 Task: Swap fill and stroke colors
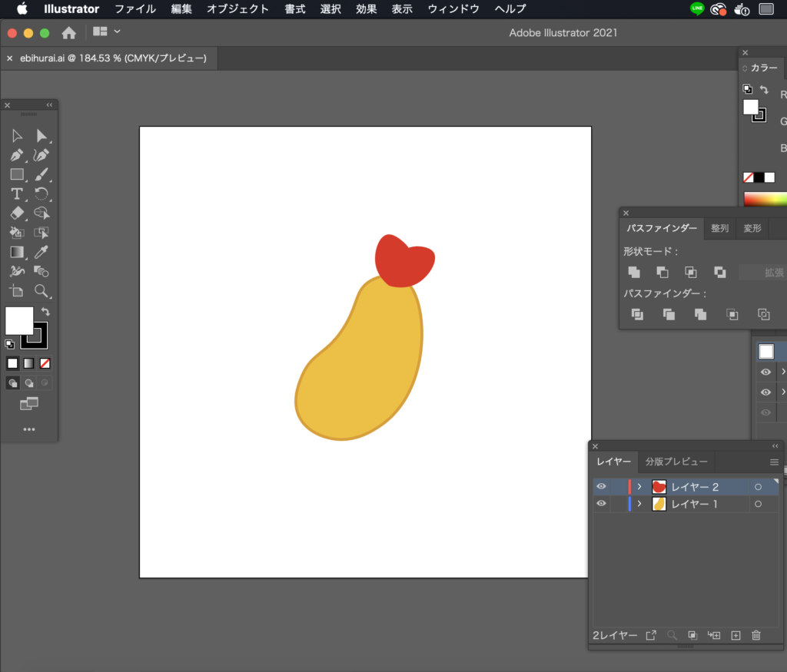(x=44, y=310)
